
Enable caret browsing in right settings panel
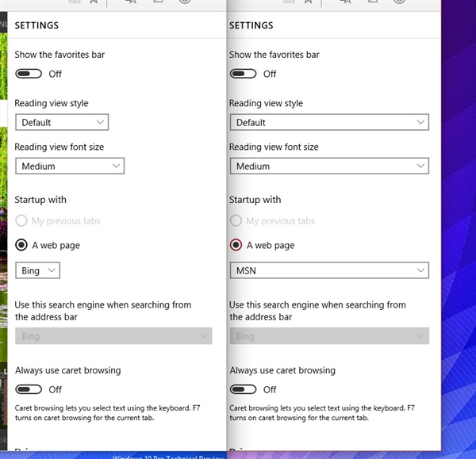(243, 389)
